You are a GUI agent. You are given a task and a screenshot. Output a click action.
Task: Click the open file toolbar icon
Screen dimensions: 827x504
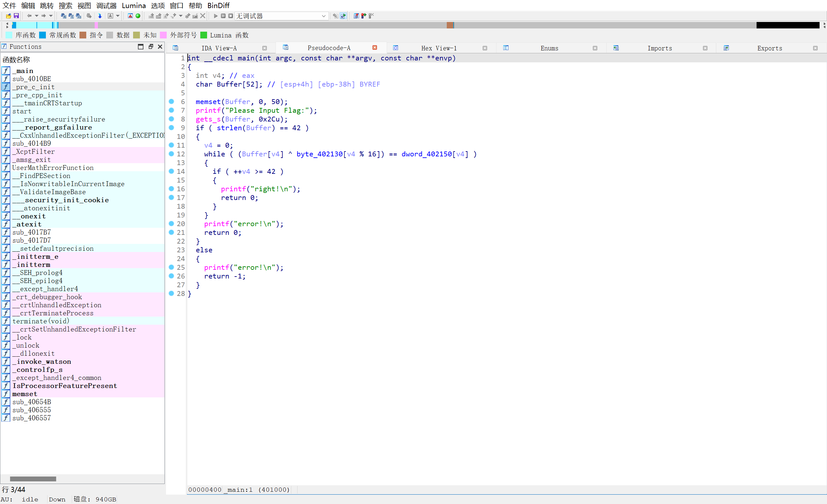point(8,16)
